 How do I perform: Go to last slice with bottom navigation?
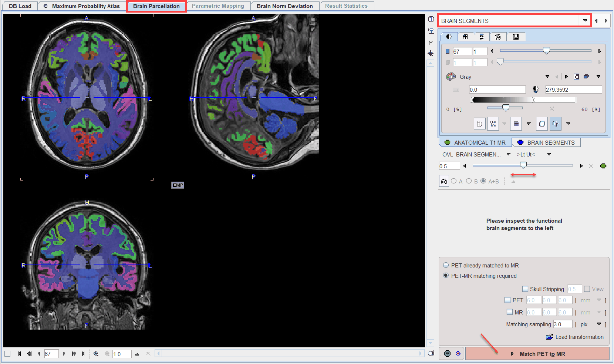(83, 354)
